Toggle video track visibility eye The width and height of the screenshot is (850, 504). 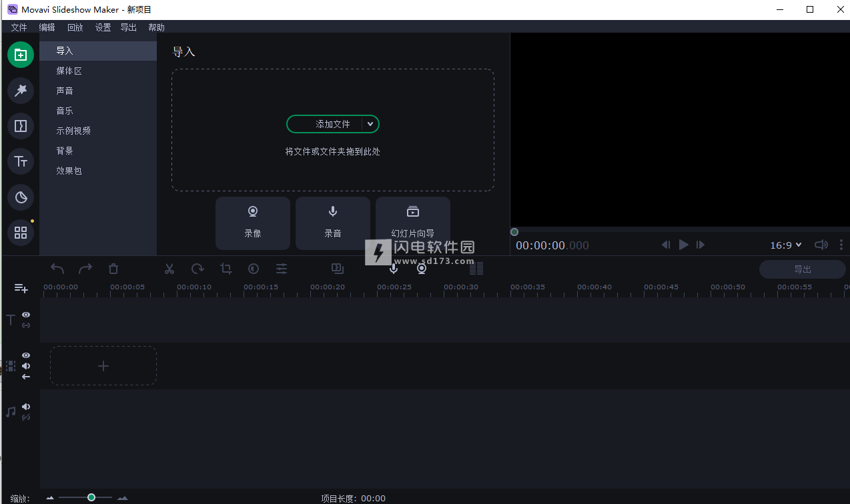click(x=26, y=355)
